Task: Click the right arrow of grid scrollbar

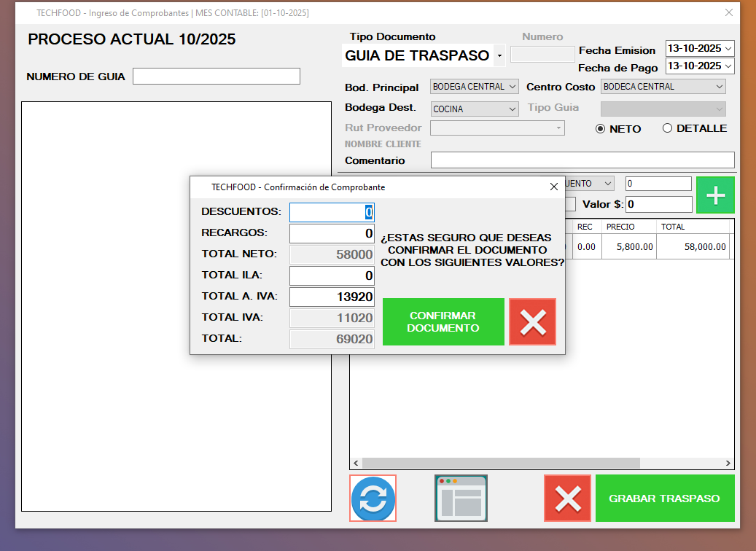Action: 728,464
